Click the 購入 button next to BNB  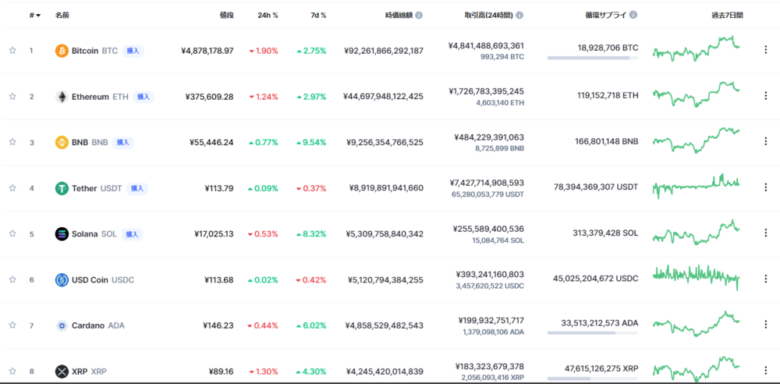pos(123,143)
